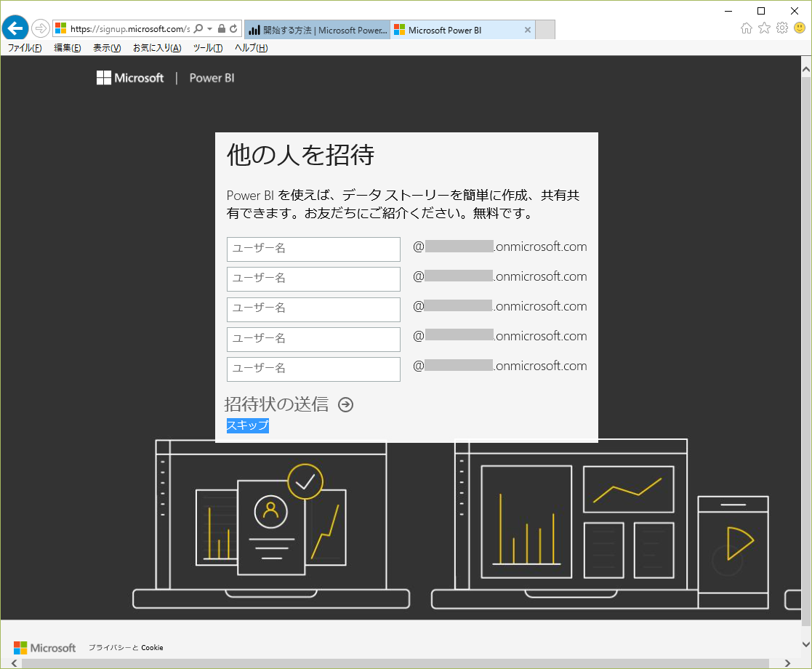The height and width of the screenshot is (669, 812).
Task: Open the ヘルプ(H) menu
Action: (252, 48)
